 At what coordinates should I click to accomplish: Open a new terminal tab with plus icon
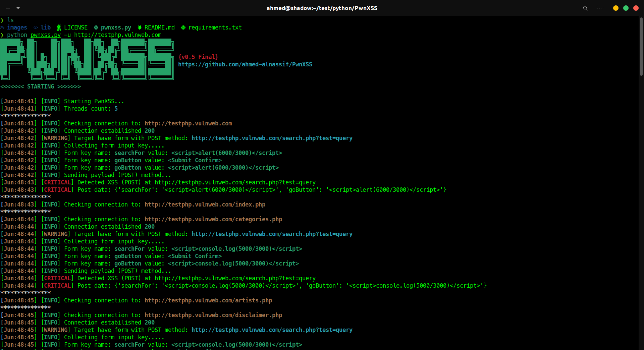pos(8,8)
